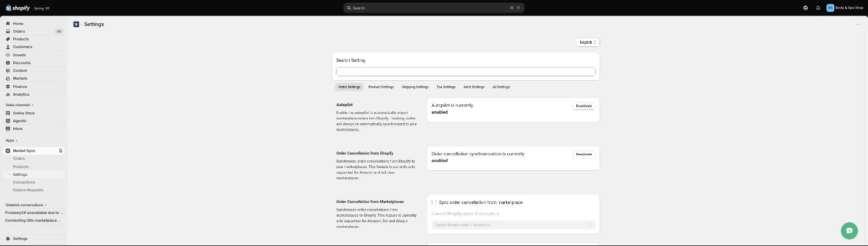The width and height of the screenshot is (868, 246).
Task: Switch to Product Settings tab
Action: [381, 87]
